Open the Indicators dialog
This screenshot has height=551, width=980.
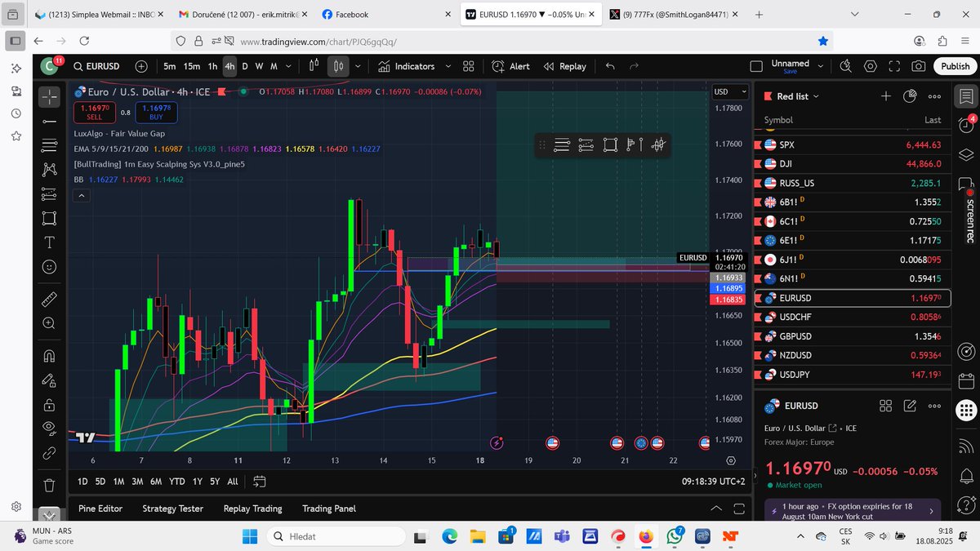tap(406, 66)
